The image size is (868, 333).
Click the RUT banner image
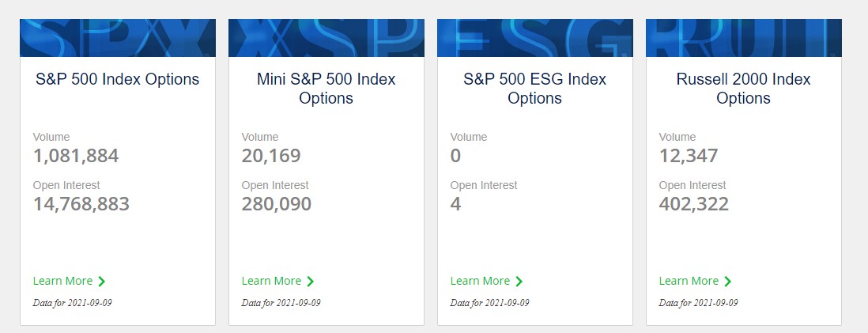pos(743,38)
